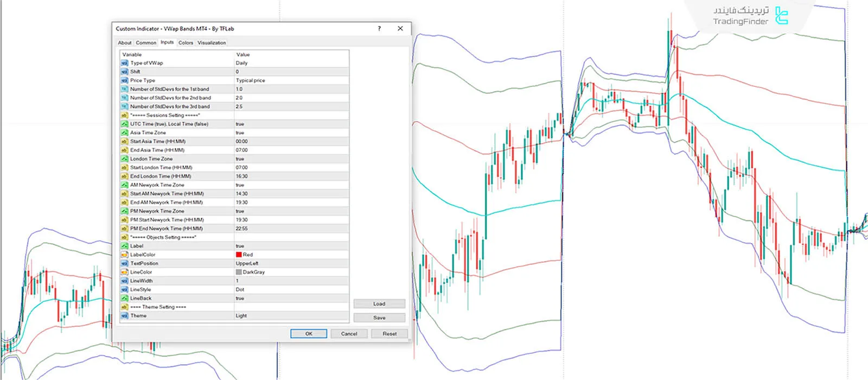This screenshot has width=868, height=380.
Task: Select the Red LabelColor swatch
Action: (239, 255)
